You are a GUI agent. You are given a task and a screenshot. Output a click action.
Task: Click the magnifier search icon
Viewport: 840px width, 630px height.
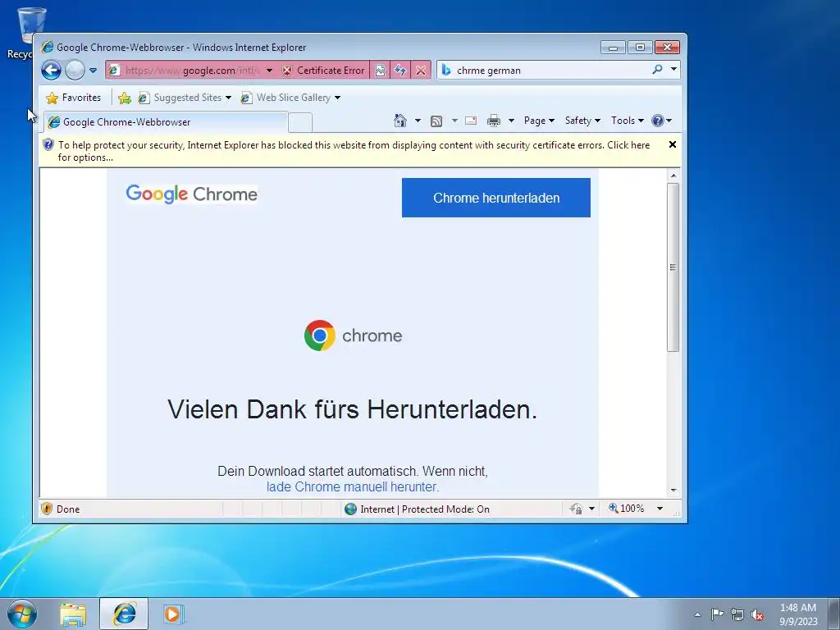click(x=657, y=69)
